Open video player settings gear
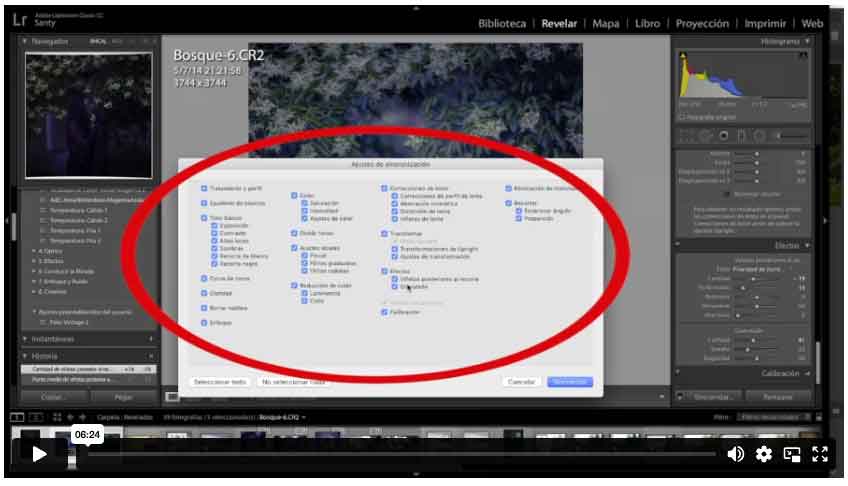Viewport: 848px width, 486px height. coord(764,454)
